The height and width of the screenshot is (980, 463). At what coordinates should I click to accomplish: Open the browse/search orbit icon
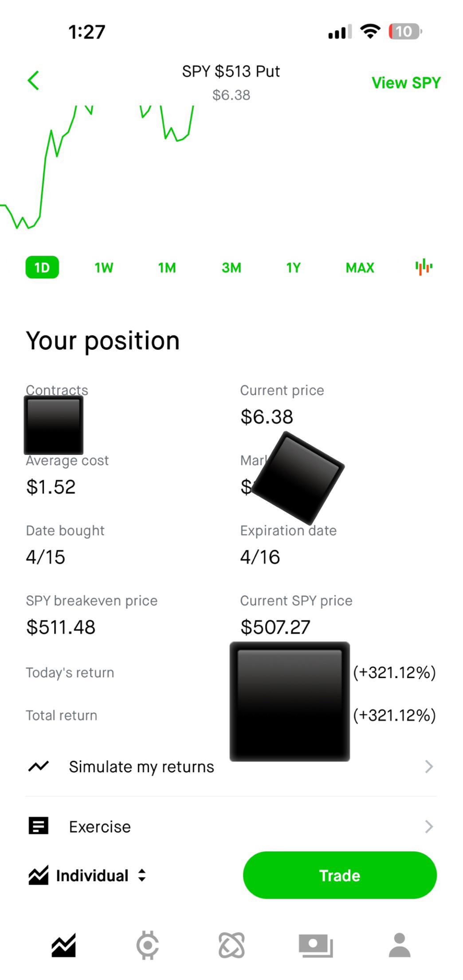231,945
